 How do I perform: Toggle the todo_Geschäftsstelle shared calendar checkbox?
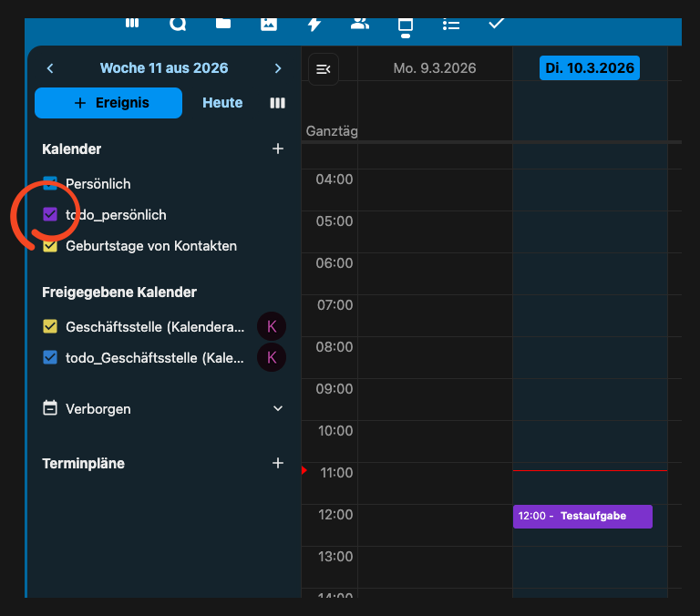click(50, 357)
